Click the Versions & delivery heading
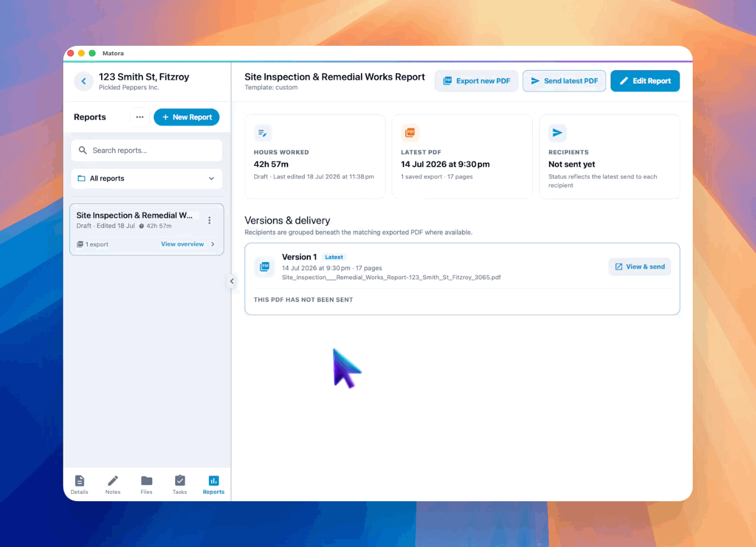756x547 pixels. pos(287,220)
